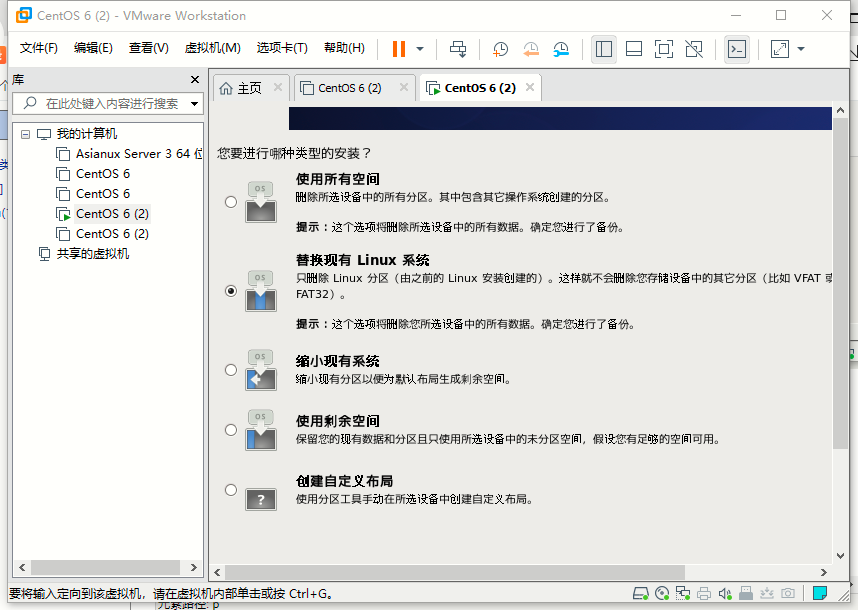Open the snapshot manager icon

[x=561, y=49]
